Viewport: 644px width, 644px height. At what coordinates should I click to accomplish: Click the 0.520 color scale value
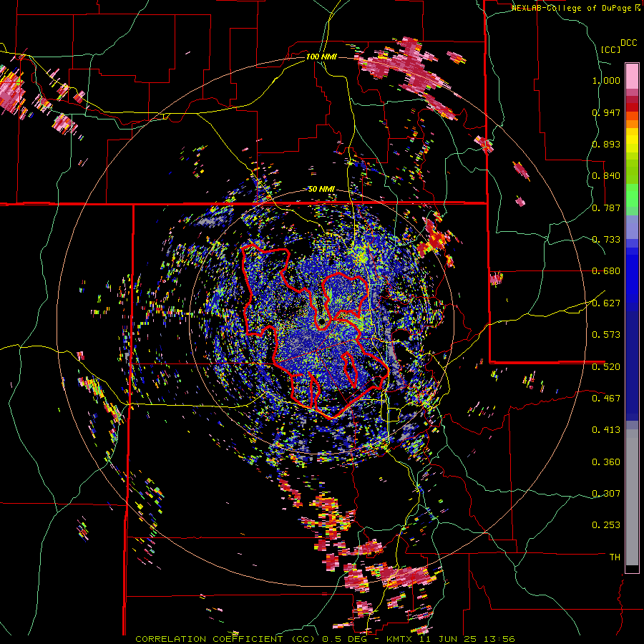tap(606, 367)
